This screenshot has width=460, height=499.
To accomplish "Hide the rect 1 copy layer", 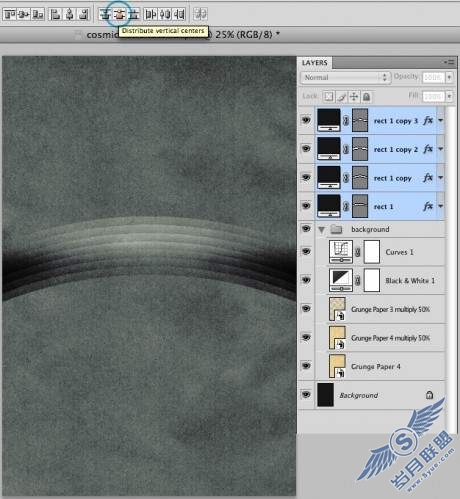I will [306, 177].
